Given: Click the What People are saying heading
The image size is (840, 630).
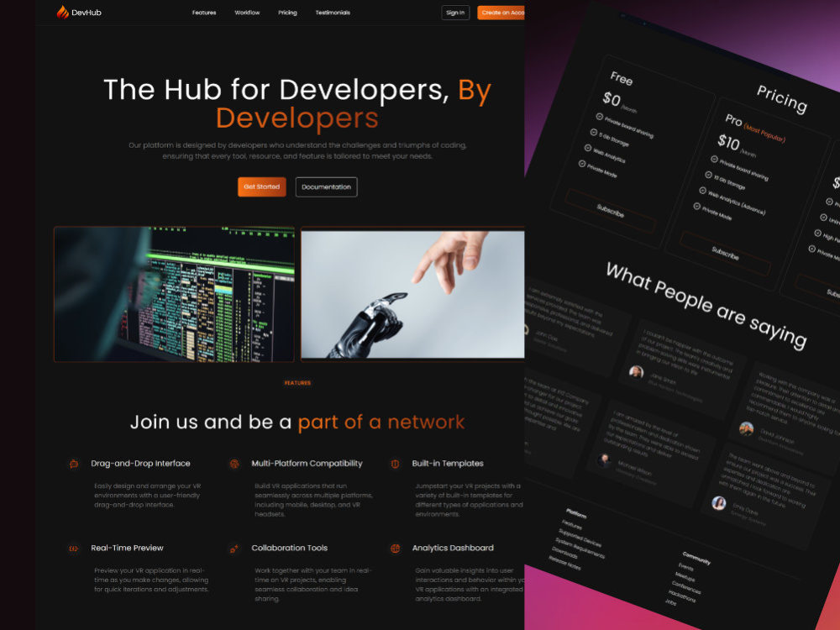Looking at the screenshot, I should point(706,306).
